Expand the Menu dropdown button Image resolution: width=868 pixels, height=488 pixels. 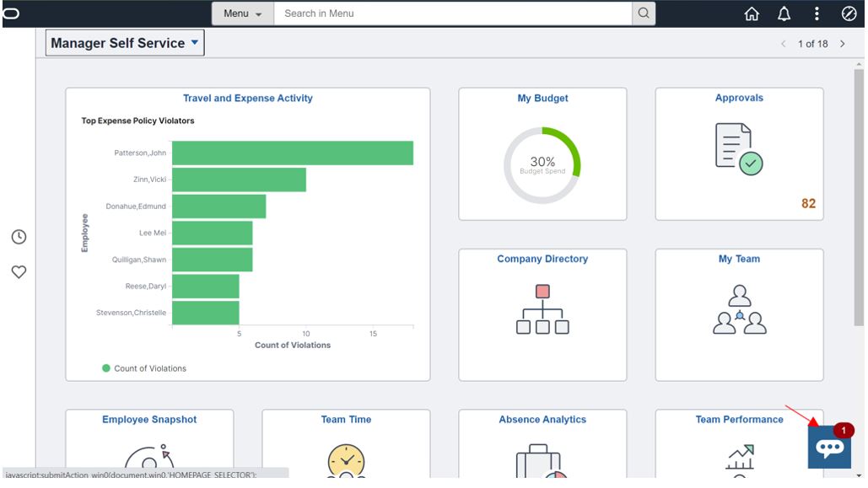[242, 13]
